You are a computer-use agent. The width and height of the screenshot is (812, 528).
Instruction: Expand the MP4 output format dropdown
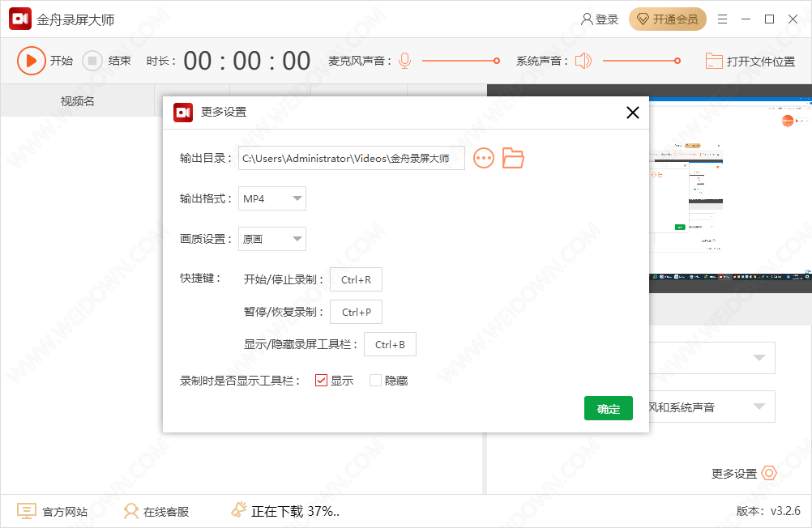[x=271, y=198]
